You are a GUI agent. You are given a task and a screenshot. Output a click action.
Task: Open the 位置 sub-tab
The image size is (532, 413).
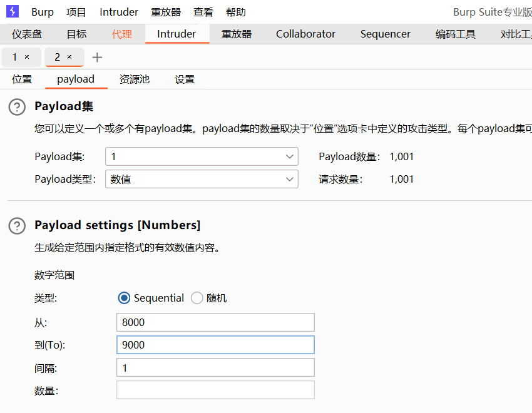click(x=22, y=79)
